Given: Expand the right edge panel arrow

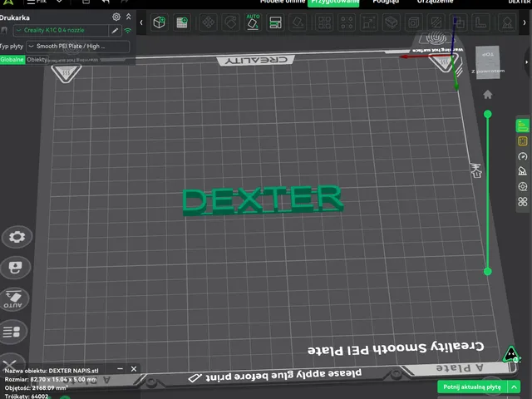Looking at the screenshot, I should (526, 62).
